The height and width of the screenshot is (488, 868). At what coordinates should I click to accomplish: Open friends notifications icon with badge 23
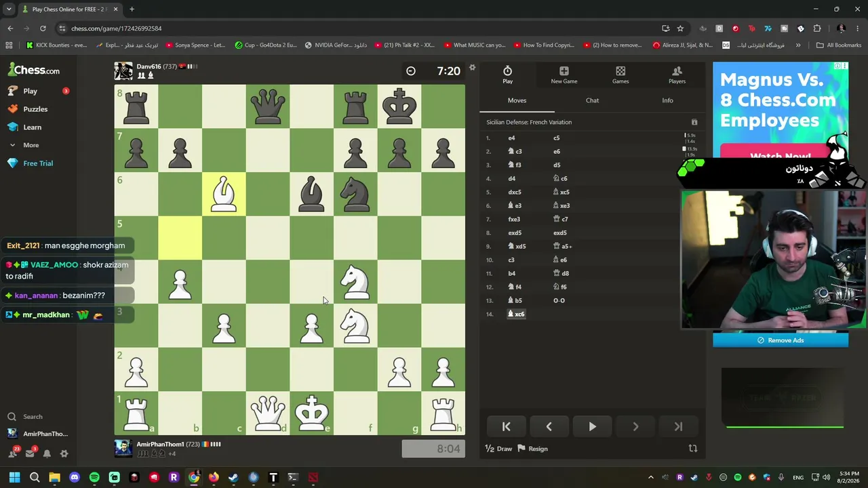pos(13,453)
